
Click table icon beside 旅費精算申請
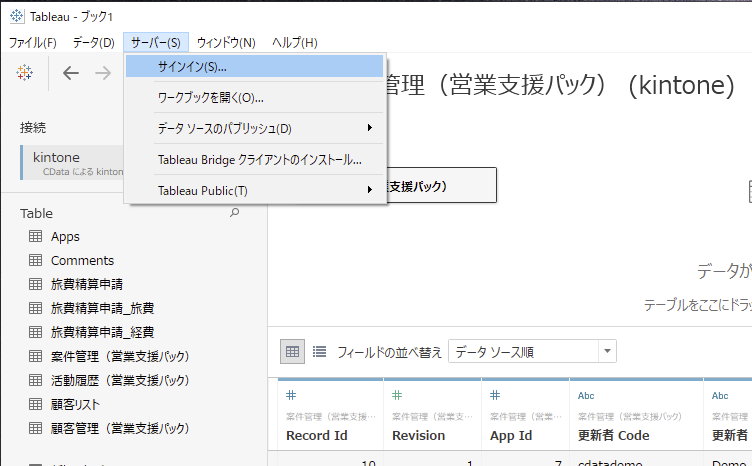click(x=35, y=284)
